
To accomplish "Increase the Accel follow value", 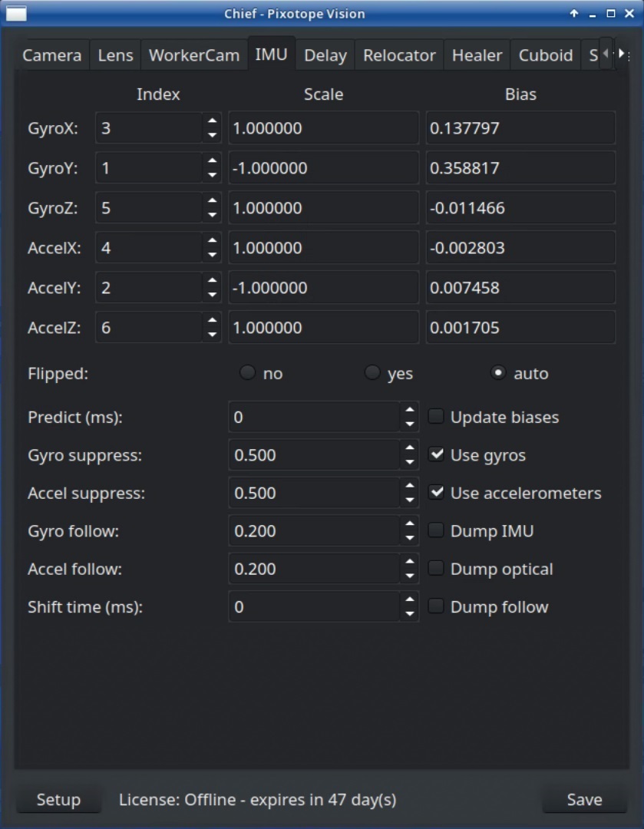I will pos(410,562).
